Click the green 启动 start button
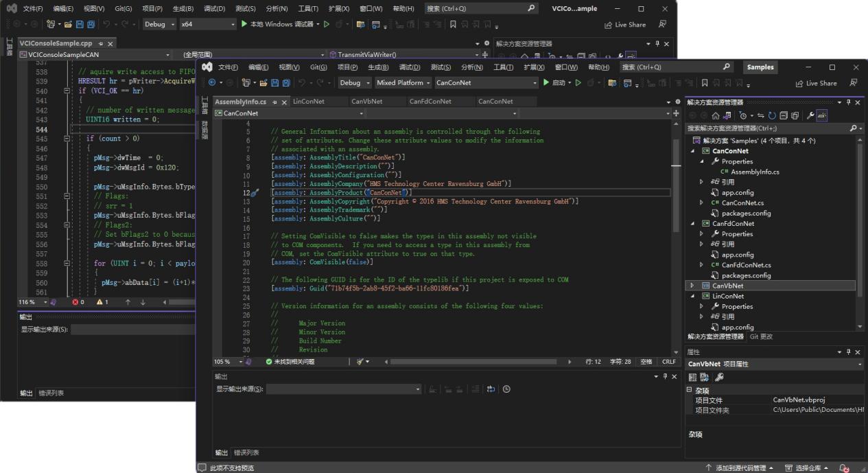This screenshot has width=868, height=473. (554, 83)
